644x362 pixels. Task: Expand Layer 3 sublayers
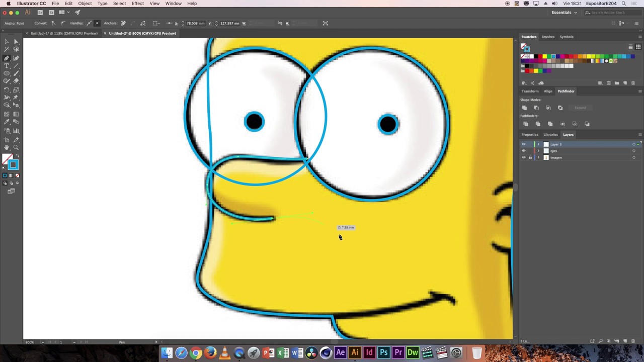click(x=538, y=144)
